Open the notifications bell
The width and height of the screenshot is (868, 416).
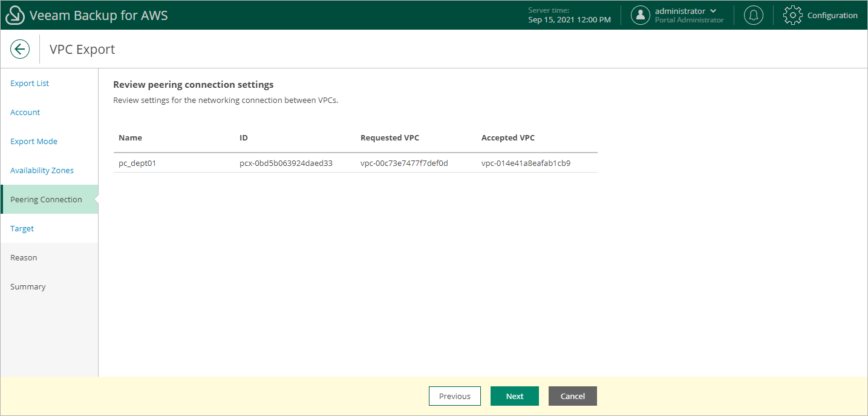753,15
